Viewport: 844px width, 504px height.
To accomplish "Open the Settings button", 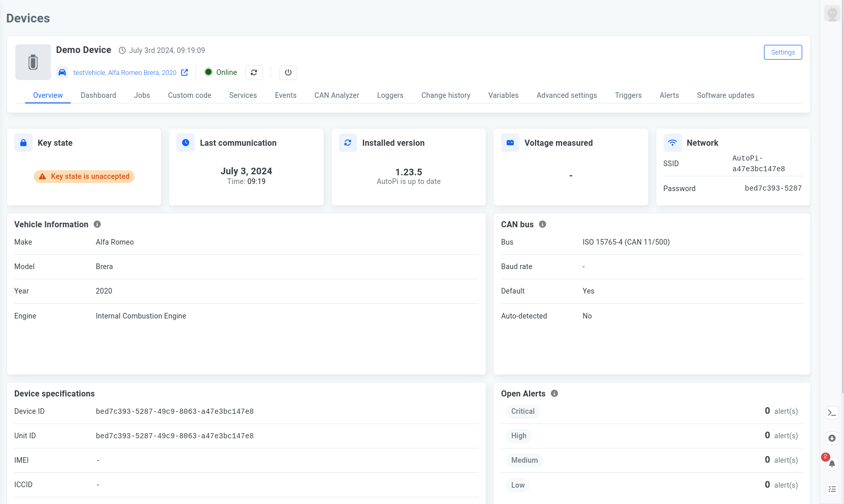I will click(x=783, y=52).
